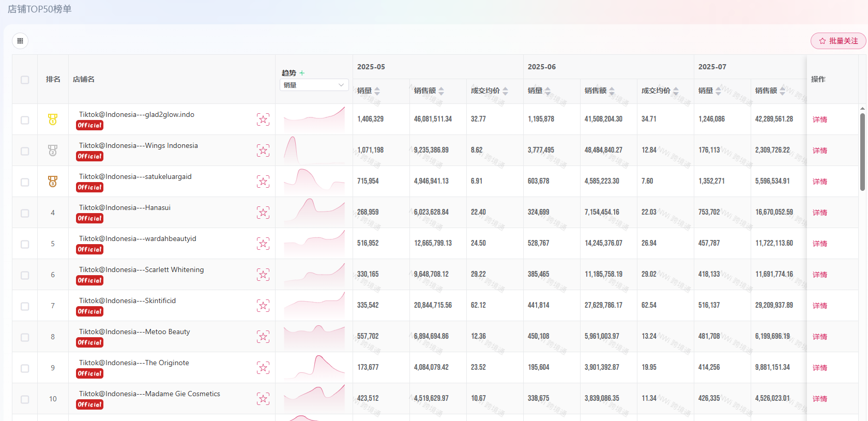Click the green plus icon beside 趋势
Viewport: 868px width, 421px height.
(302, 73)
